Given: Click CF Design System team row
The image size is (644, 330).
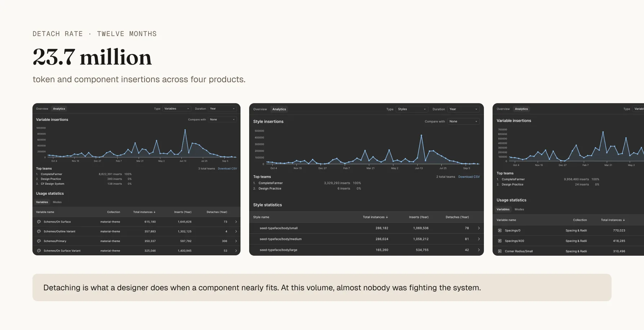Looking at the screenshot, I should [x=84, y=184].
